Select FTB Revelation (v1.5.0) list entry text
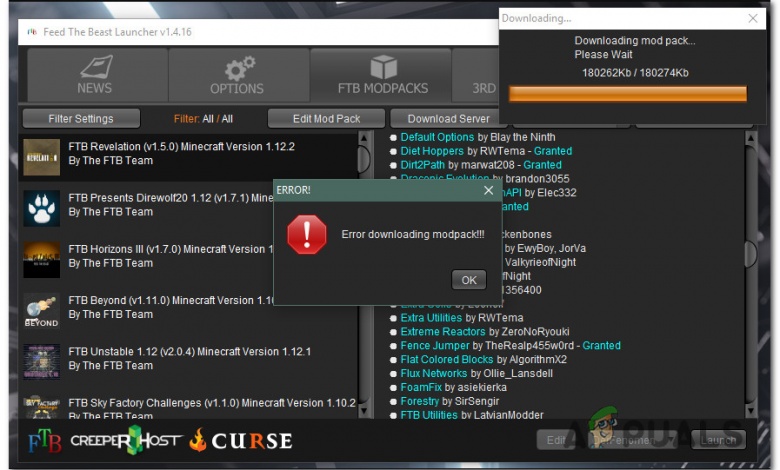This screenshot has height=470, width=780. 182,147
